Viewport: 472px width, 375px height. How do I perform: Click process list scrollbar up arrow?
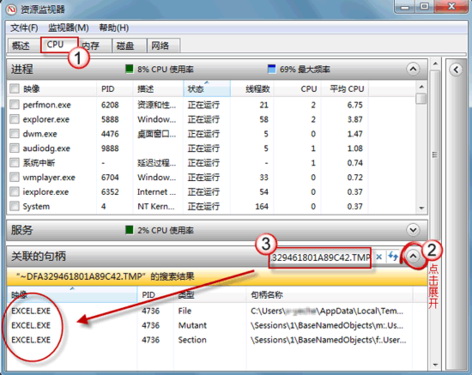[422, 87]
